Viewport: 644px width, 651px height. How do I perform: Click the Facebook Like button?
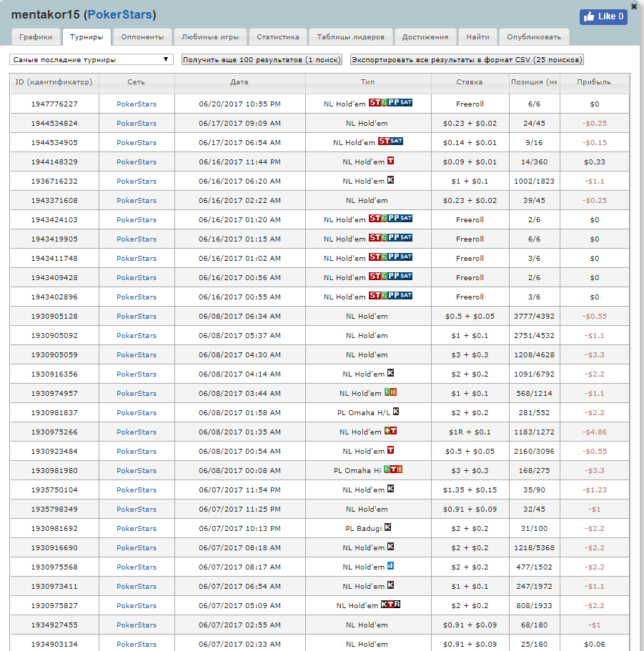point(603,16)
